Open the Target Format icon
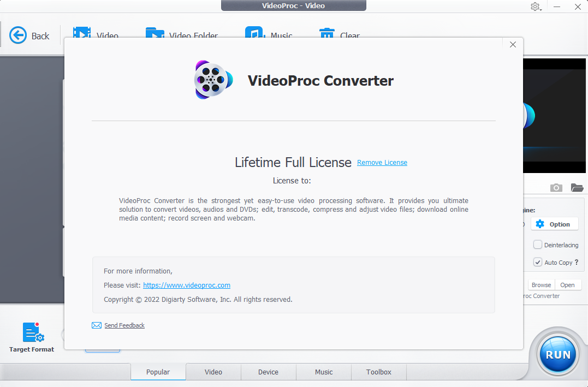The image size is (588, 387). [x=32, y=332]
